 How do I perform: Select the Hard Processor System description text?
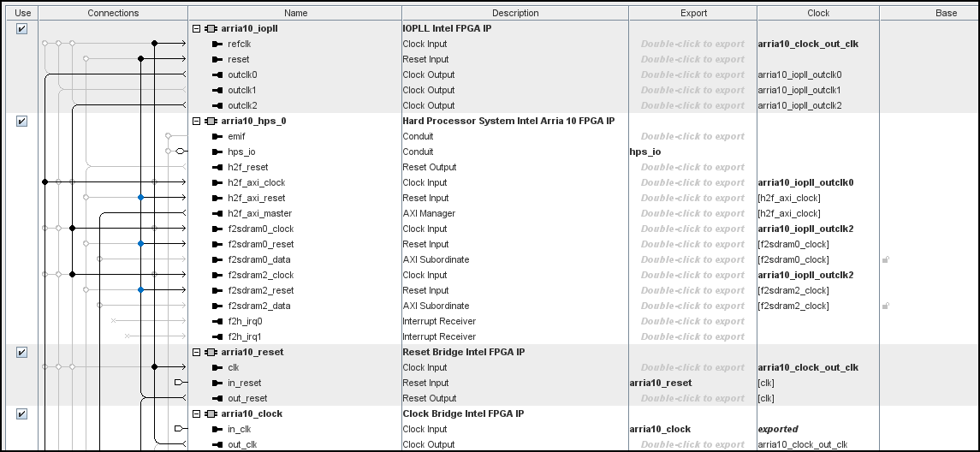point(508,122)
